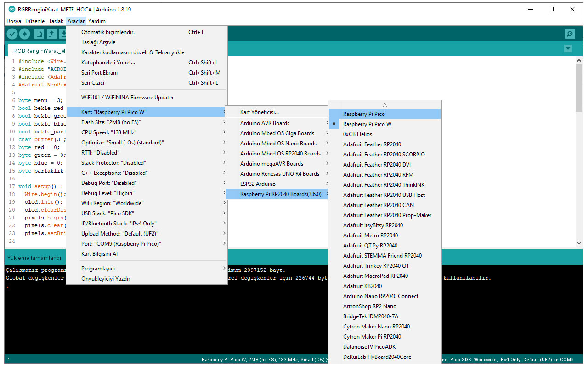Select the 0xCB Helios board
This screenshot has width=588, height=368.
(384, 134)
